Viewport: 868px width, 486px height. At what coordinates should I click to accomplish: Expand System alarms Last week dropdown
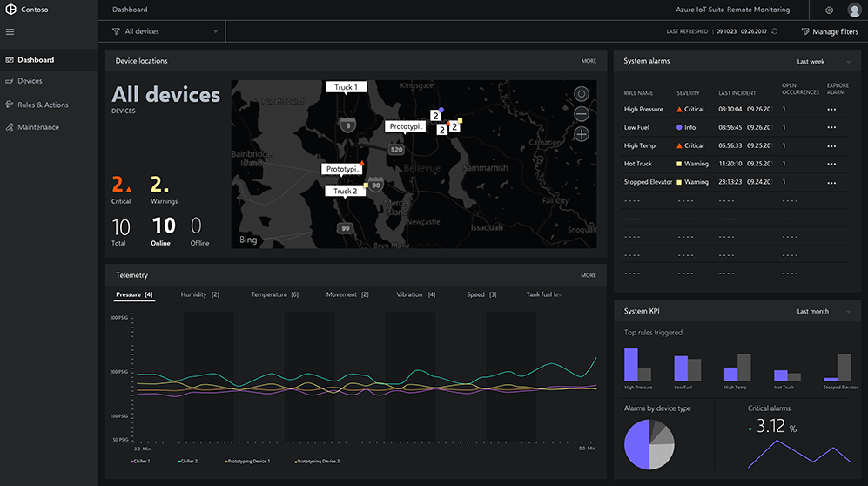pyautogui.click(x=824, y=62)
